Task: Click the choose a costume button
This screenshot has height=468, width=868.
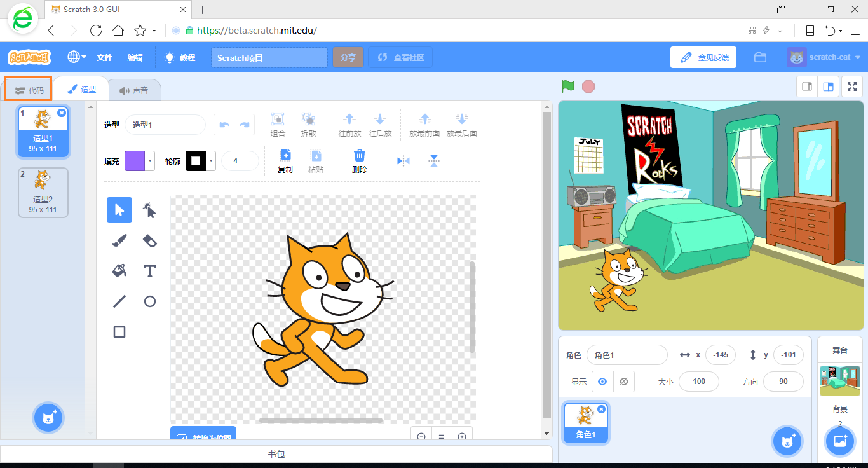Action: pyautogui.click(x=48, y=418)
